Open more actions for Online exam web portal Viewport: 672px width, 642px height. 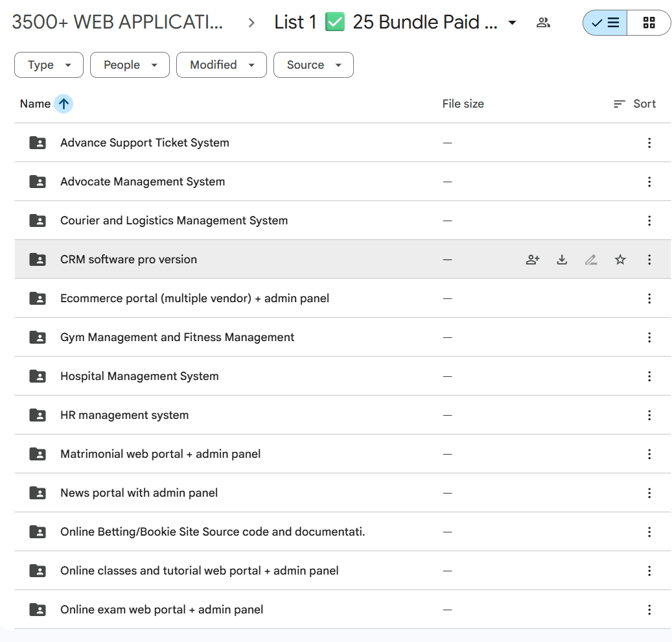click(x=649, y=610)
